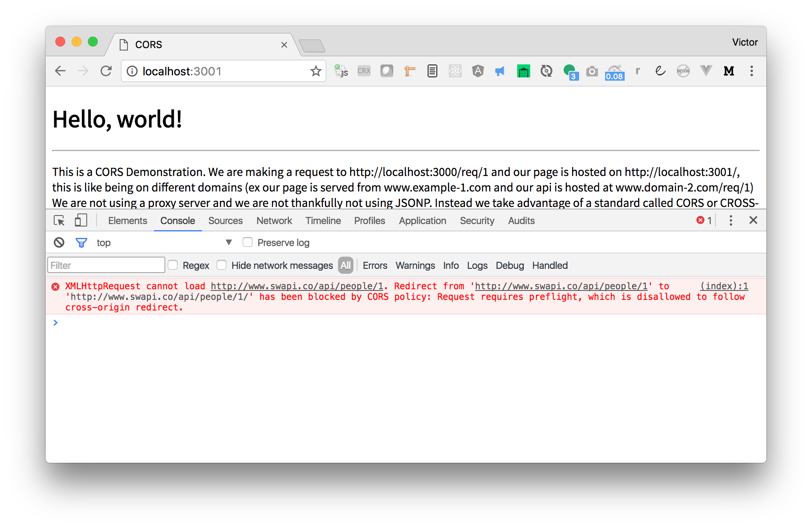Open the quoted swapi.co redirect-from link
Image resolution: width=812 pixels, height=528 pixels.
click(x=561, y=286)
